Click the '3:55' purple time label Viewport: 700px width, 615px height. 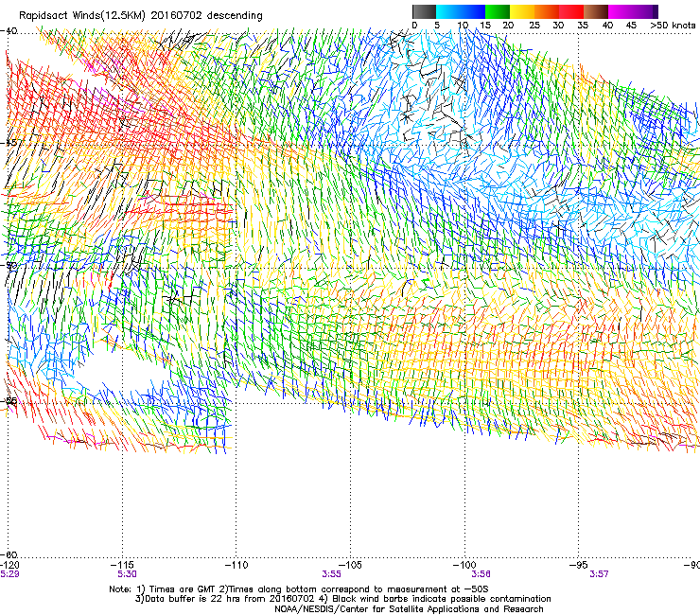coord(331,574)
